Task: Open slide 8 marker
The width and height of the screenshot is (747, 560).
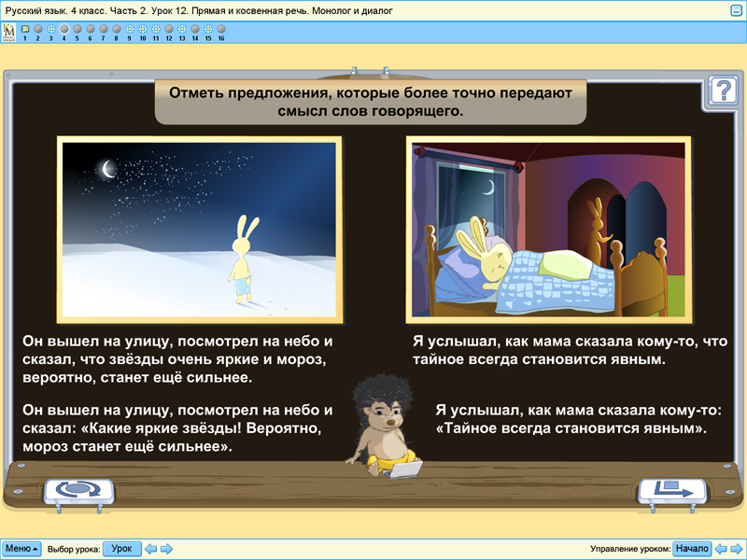Action: click(116, 29)
